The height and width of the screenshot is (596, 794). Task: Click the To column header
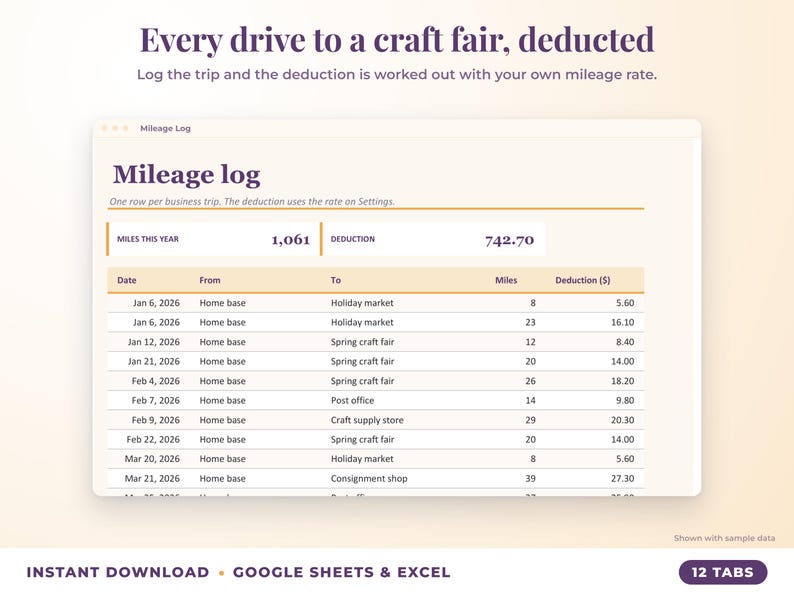[336, 280]
